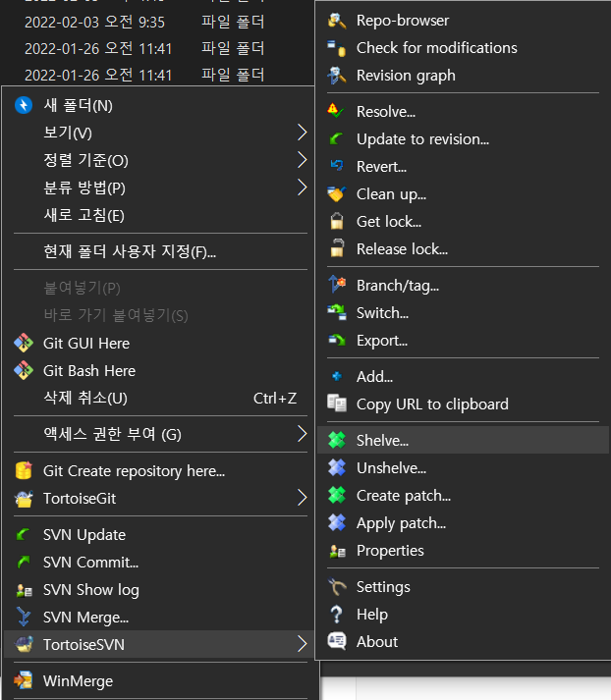This screenshot has width=611, height=700.
Task: Click the Check for modifications icon
Action: 337,48
